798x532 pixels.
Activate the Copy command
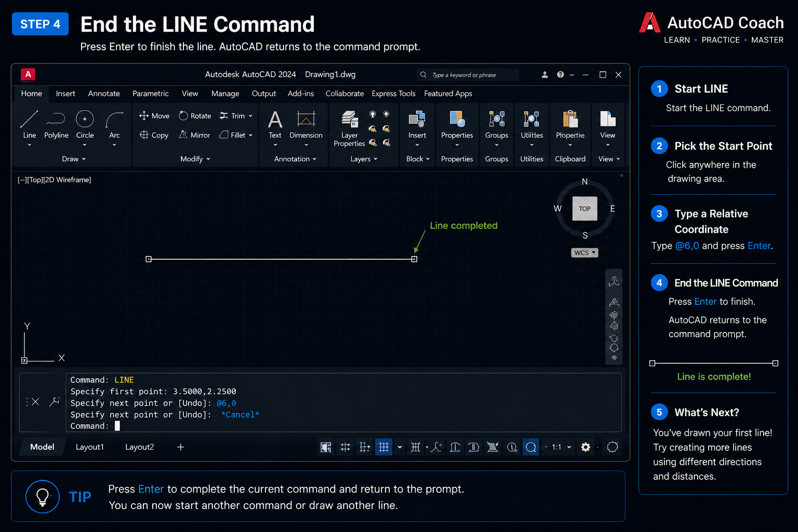tap(154, 135)
